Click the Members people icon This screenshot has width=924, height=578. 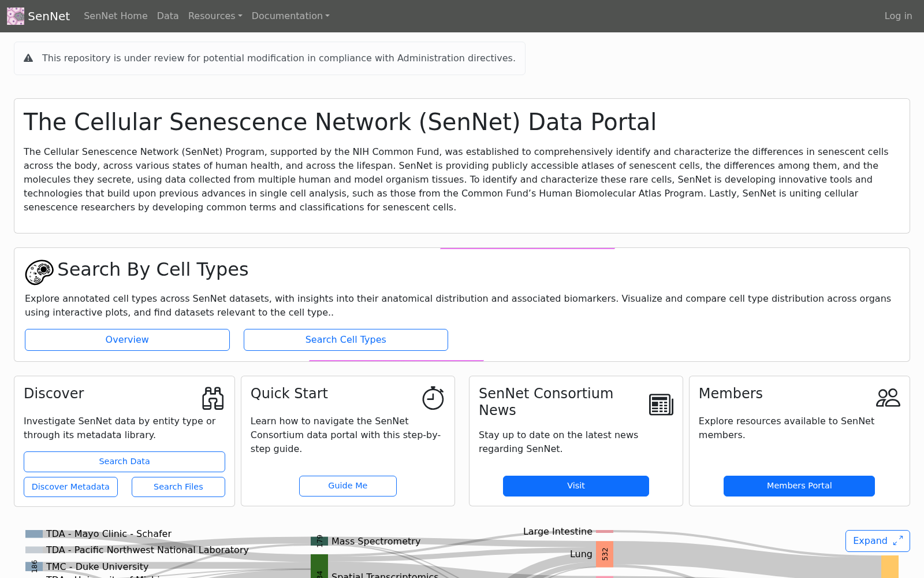[x=888, y=398]
